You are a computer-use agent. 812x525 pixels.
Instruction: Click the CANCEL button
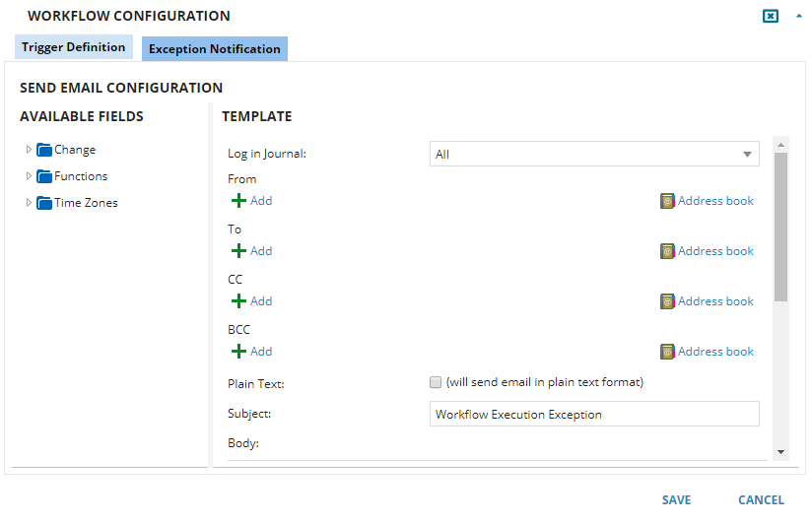tap(761, 500)
